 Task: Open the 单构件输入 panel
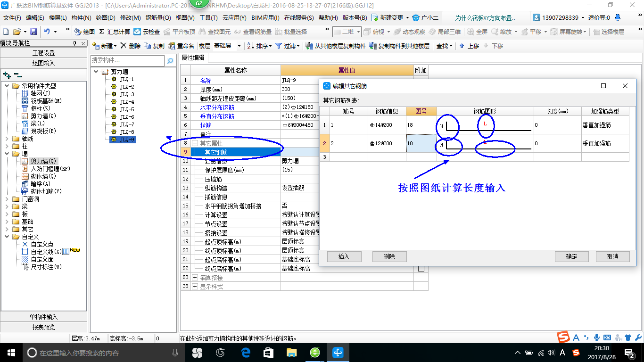click(x=43, y=317)
